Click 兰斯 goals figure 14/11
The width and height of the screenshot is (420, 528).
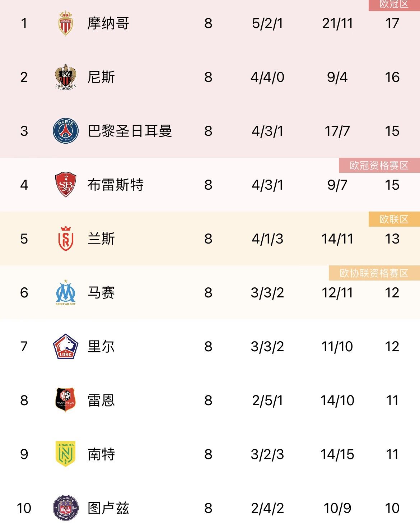(337, 239)
